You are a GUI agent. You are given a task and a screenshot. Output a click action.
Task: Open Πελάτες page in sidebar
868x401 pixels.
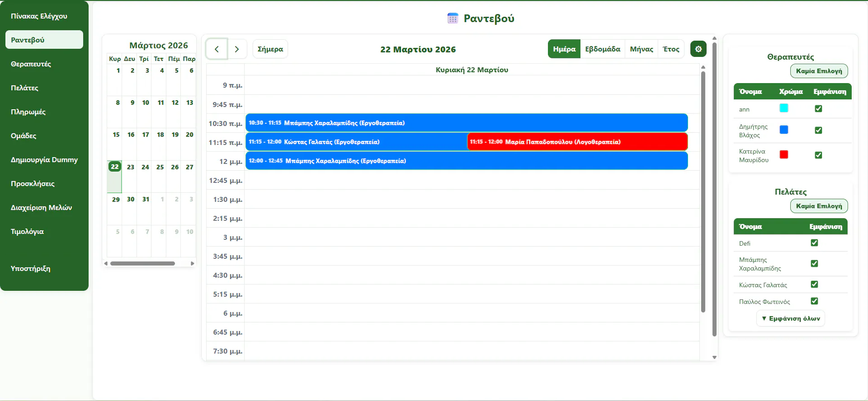pyautogui.click(x=44, y=88)
